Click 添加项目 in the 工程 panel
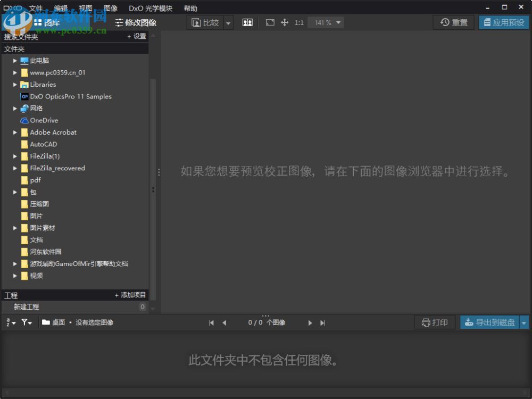The image size is (532, 399). pyautogui.click(x=130, y=295)
